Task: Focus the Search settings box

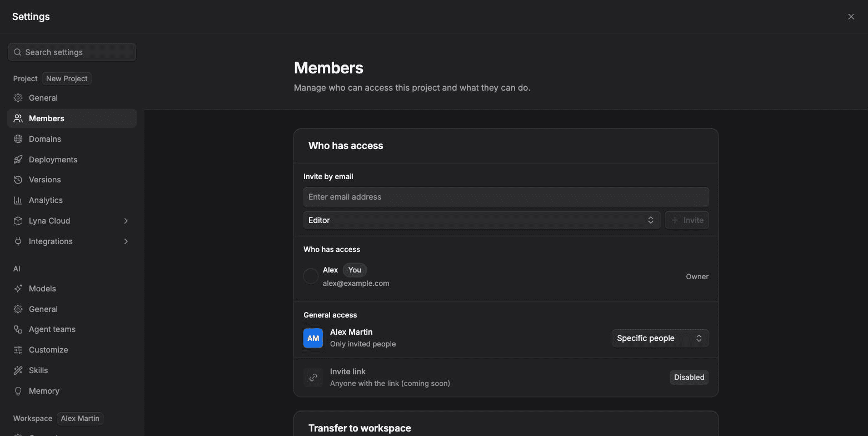Action: [x=72, y=52]
